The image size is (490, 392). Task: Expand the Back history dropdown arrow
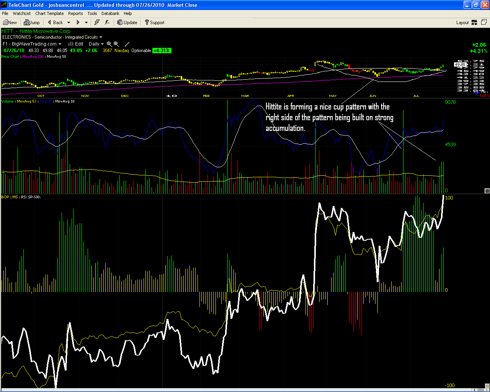coord(69,23)
